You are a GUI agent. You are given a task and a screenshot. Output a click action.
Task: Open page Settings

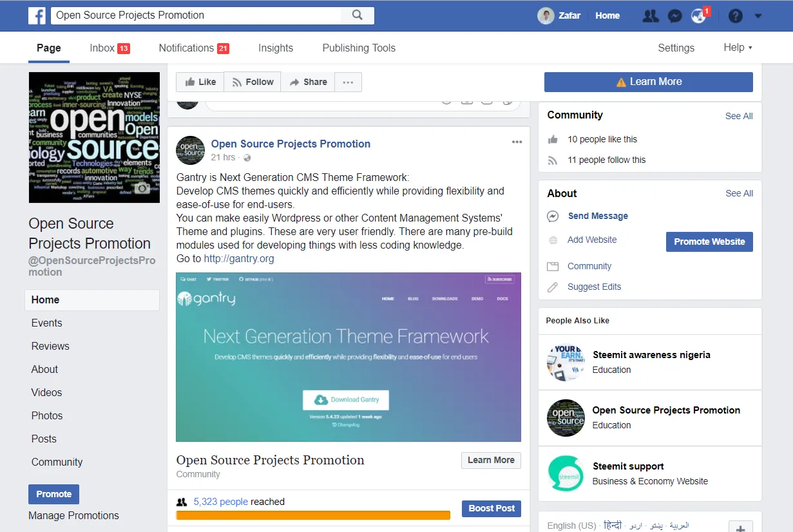[x=676, y=48]
